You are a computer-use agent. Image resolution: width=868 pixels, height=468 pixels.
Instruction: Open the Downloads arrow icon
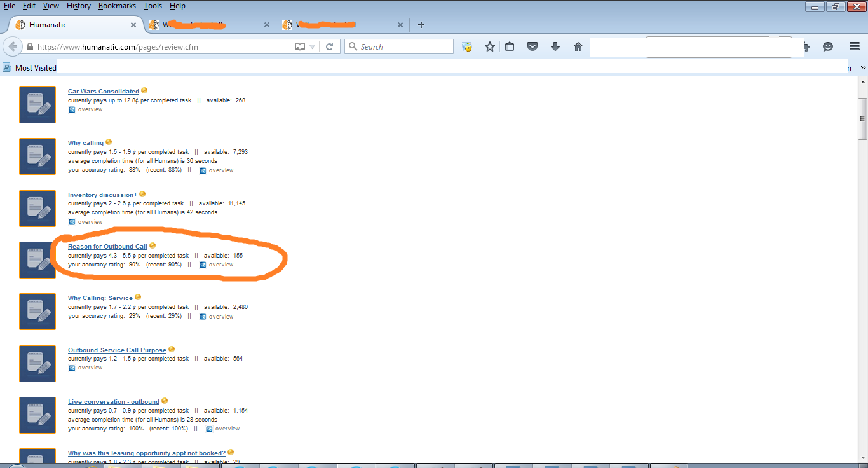coord(555,46)
